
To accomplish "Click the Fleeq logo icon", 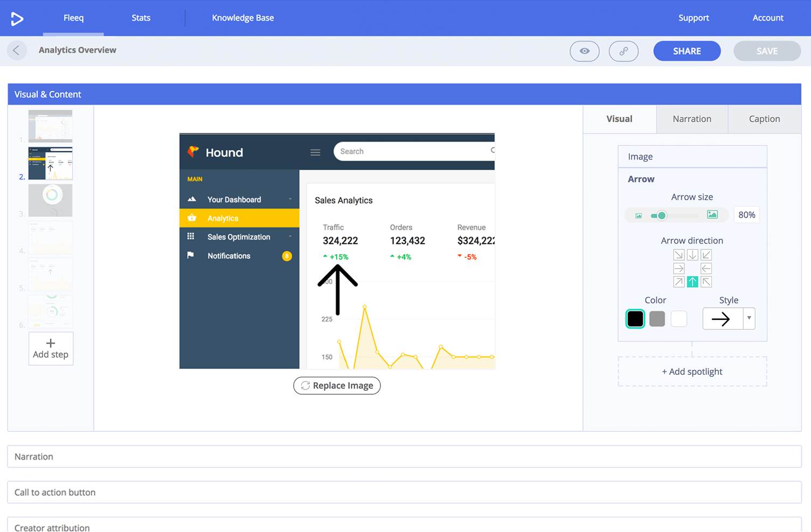I will (x=17, y=19).
